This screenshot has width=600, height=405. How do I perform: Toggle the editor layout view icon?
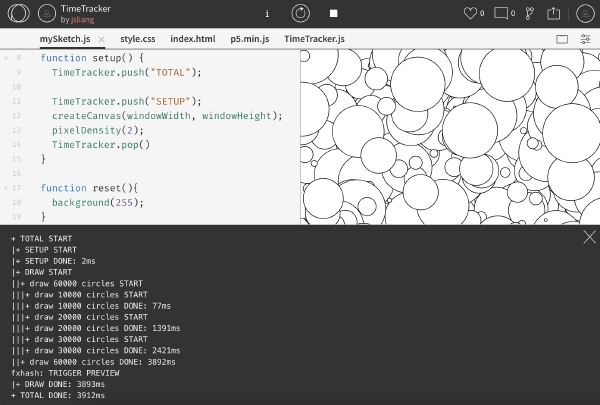(562, 39)
